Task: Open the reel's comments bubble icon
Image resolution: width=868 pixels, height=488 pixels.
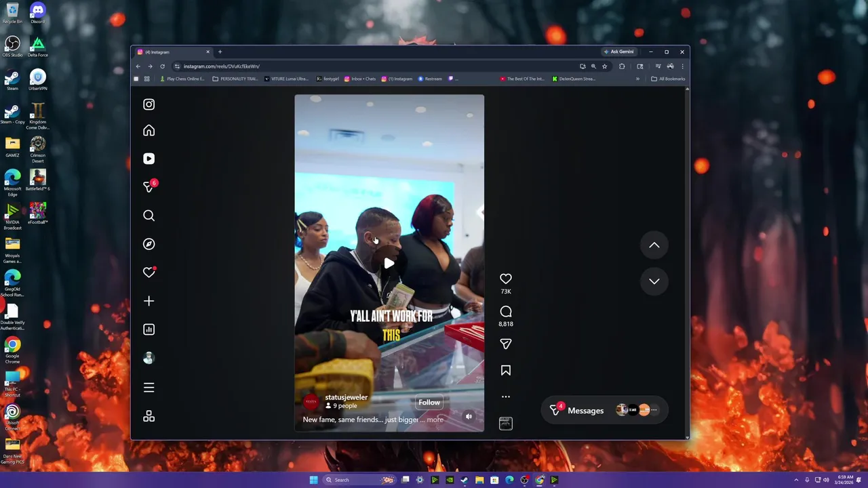Action: pos(506,311)
